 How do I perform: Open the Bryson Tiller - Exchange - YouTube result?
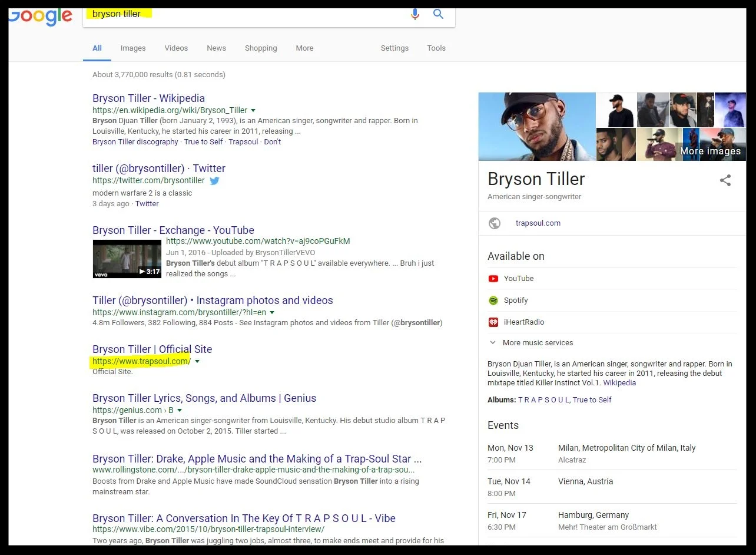click(x=173, y=230)
